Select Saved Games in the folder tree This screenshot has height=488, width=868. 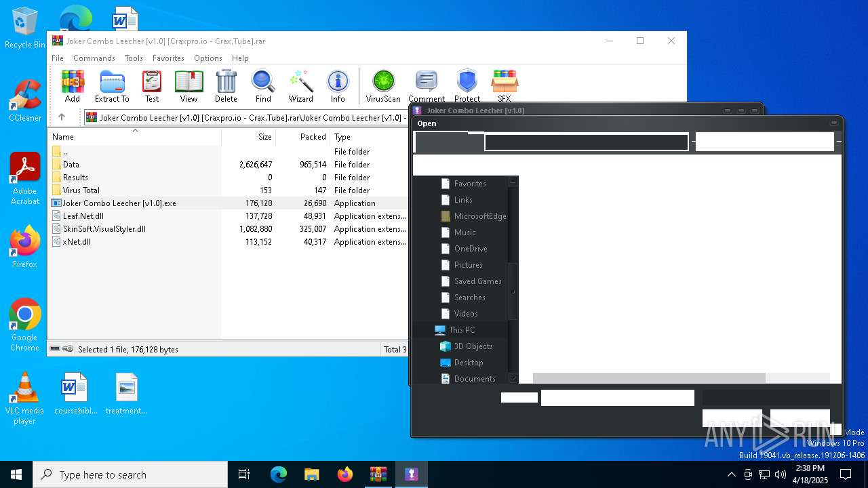pos(478,281)
